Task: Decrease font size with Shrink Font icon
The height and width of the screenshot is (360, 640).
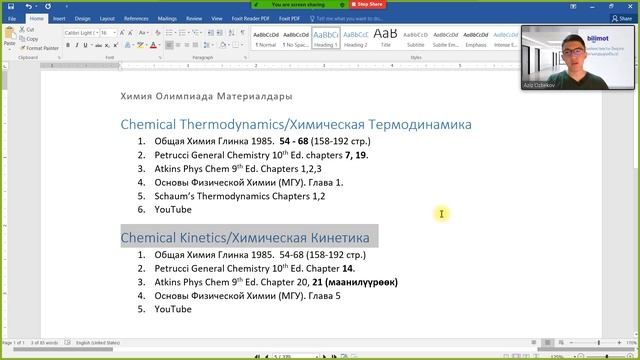Action: pyautogui.click(x=131, y=33)
